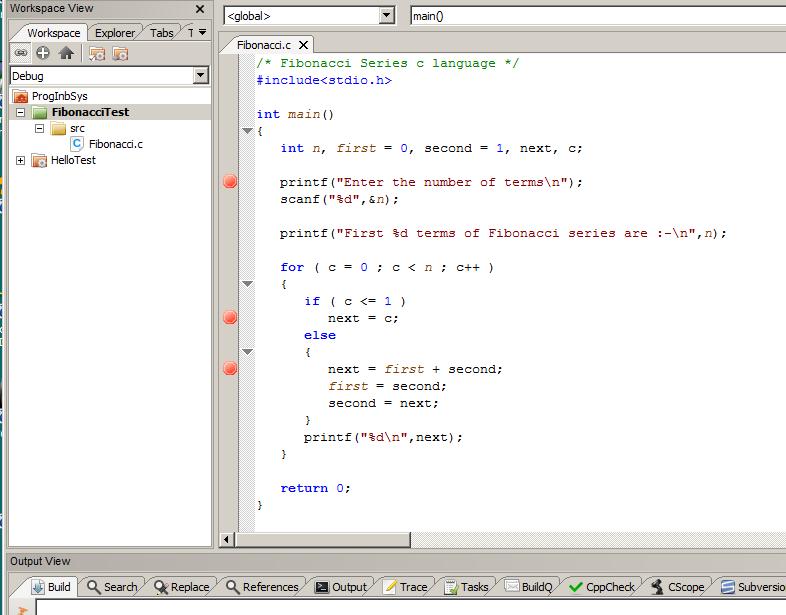Open the Trace output tab
This screenshot has width=786, height=615.
tap(405, 587)
